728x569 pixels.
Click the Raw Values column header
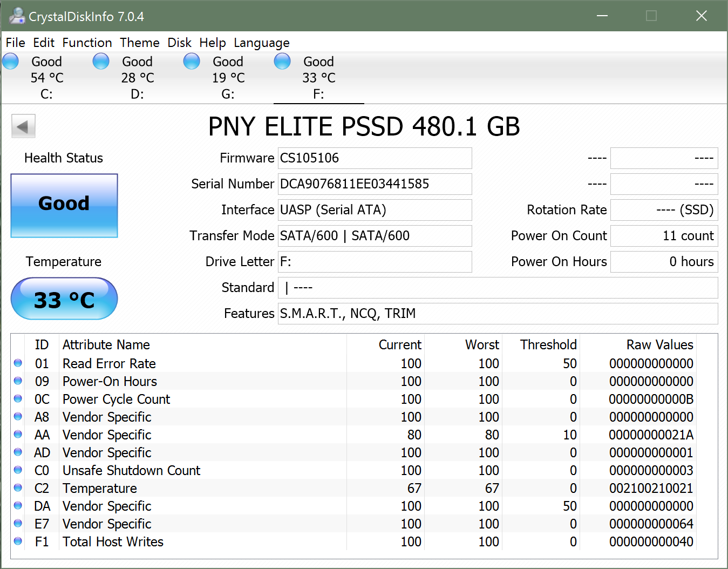pos(659,344)
